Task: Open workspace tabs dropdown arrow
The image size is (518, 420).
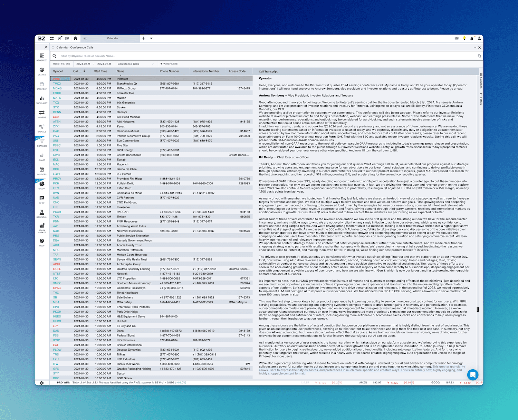Action: (x=151, y=38)
